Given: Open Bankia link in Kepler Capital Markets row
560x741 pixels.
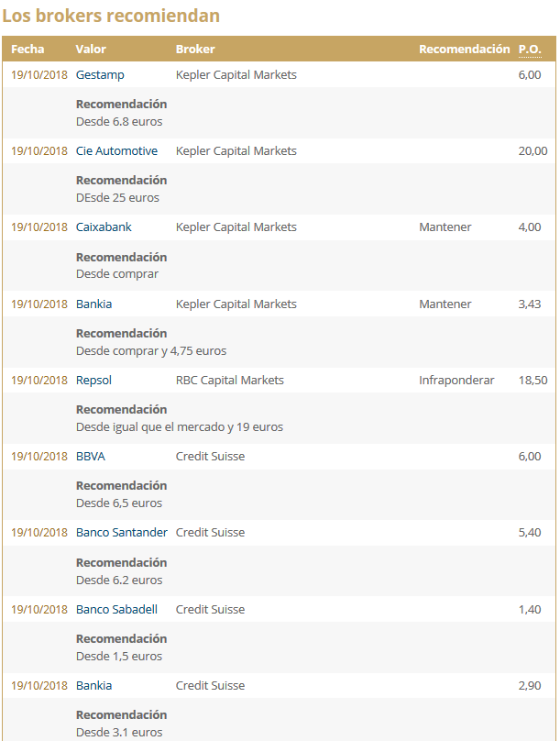Looking at the screenshot, I should (93, 304).
